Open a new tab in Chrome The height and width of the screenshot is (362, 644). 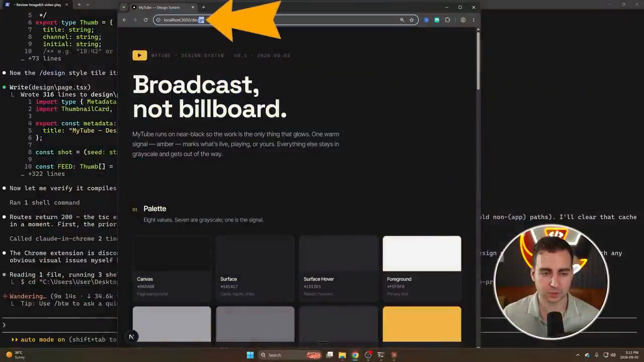tap(203, 8)
